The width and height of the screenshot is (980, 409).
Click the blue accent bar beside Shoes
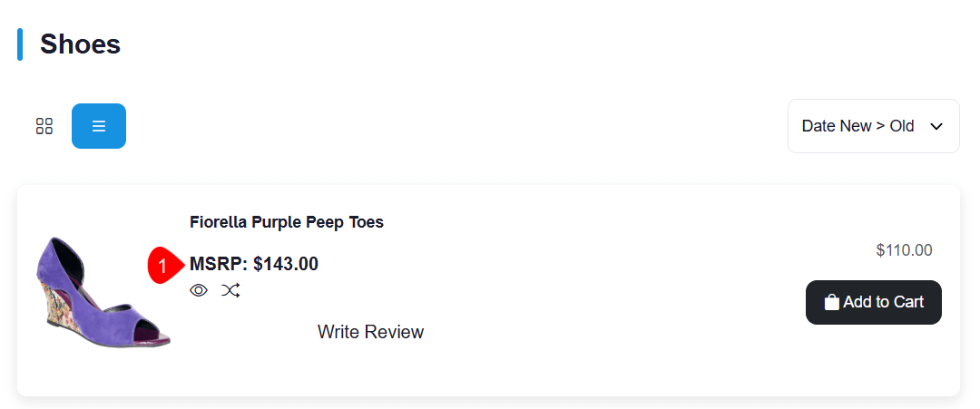(x=20, y=44)
